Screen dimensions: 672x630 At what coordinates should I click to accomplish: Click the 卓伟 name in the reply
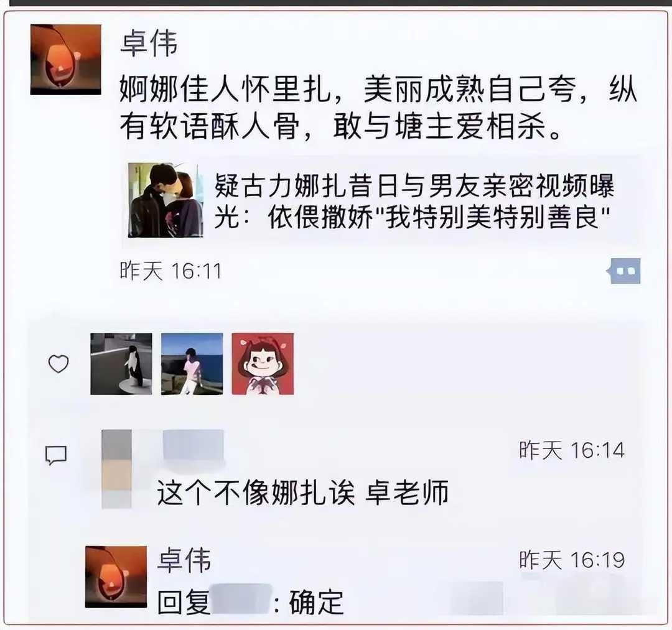point(185,560)
